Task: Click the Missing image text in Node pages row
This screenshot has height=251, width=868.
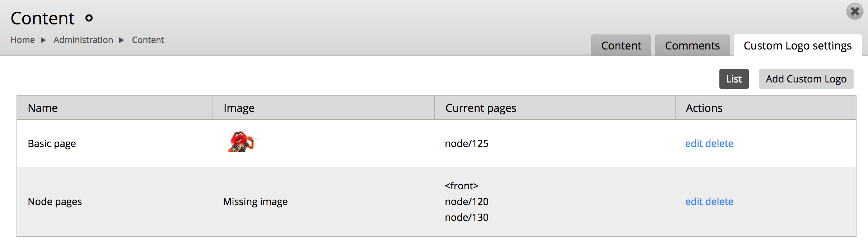Action: click(x=255, y=202)
